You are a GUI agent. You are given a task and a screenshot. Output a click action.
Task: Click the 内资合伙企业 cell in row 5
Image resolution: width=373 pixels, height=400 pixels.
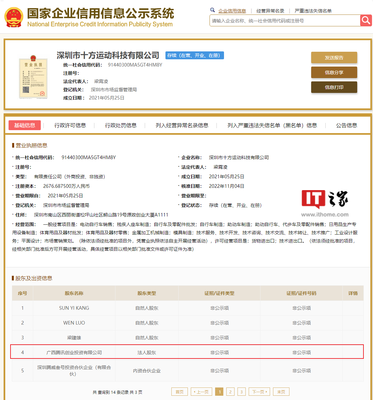(x=147, y=371)
